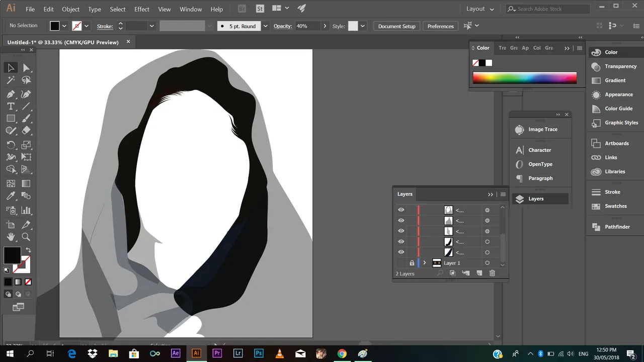Toggle the lock on Layer 1
The height and width of the screenshot is (362, 644).
pyautogui.click(x=412, y=263)
